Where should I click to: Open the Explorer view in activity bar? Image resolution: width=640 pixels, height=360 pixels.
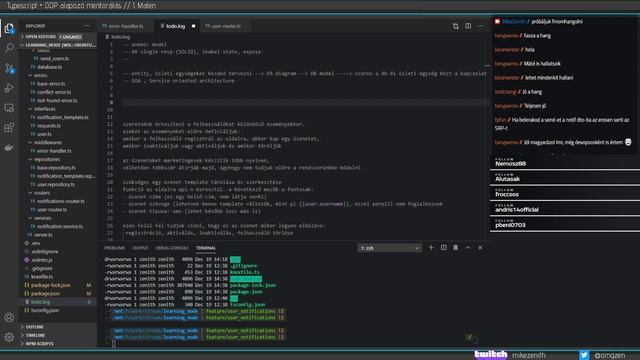pos(9,28)
